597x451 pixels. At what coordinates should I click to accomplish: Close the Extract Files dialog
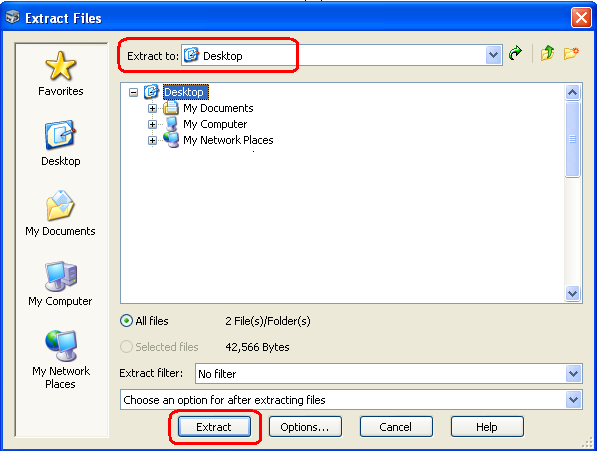coord(581,17)
